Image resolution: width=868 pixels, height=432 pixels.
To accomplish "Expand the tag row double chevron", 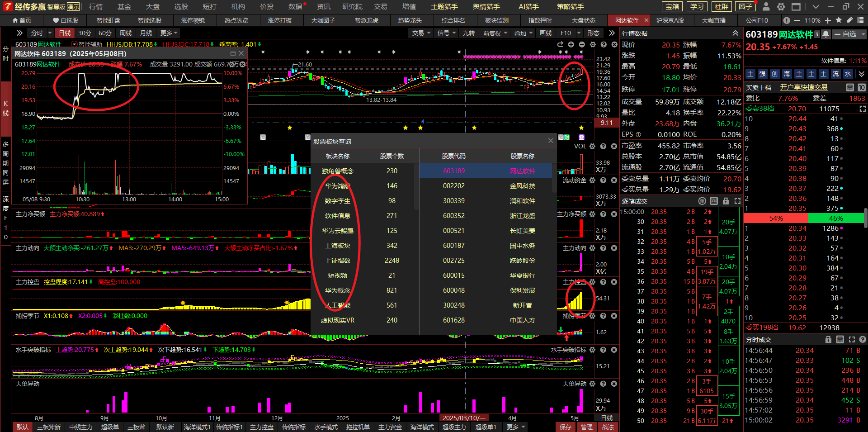I will point(861,74).
